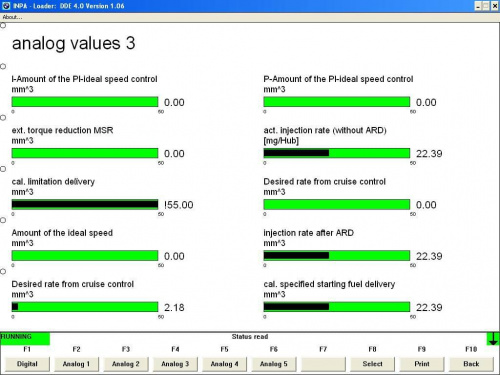Click the green RUNNING status indicator

coord(25,339)
